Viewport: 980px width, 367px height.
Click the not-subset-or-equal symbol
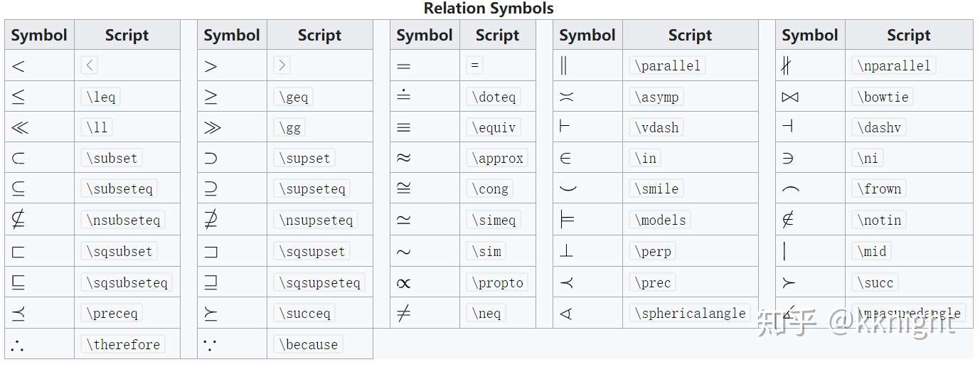(19, 220)
